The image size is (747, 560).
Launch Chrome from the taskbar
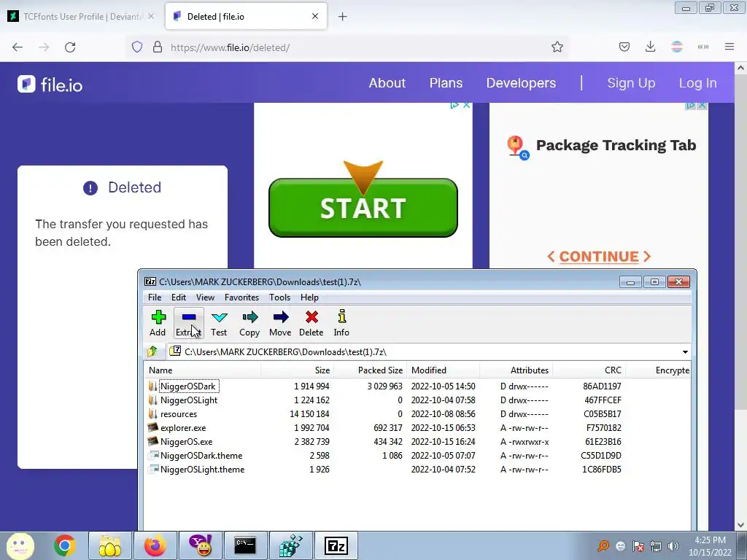point(65,545)
